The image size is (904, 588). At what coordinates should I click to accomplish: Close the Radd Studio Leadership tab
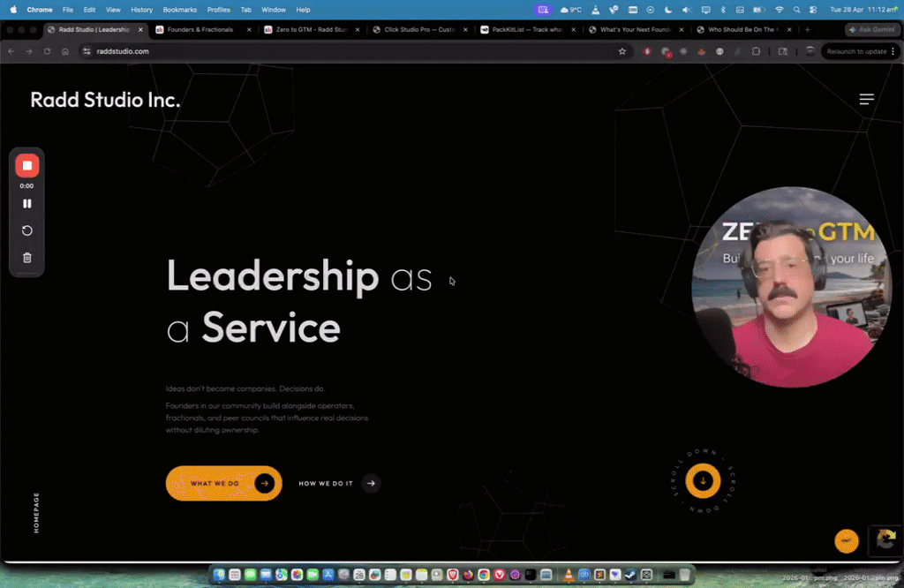140,29
